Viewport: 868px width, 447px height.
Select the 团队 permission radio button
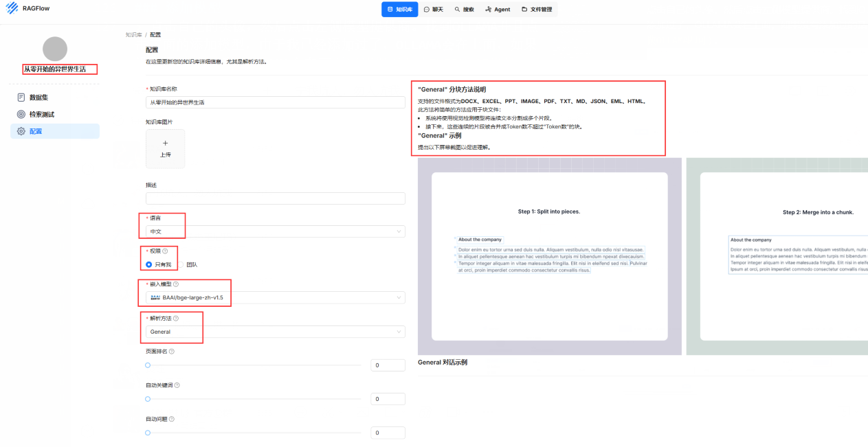point(181,264)
